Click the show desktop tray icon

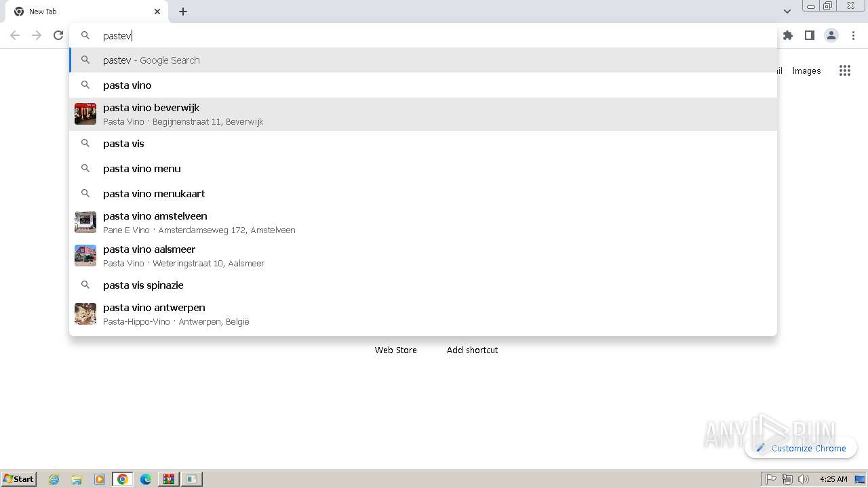pyautogui.click(x=860, y=479)
